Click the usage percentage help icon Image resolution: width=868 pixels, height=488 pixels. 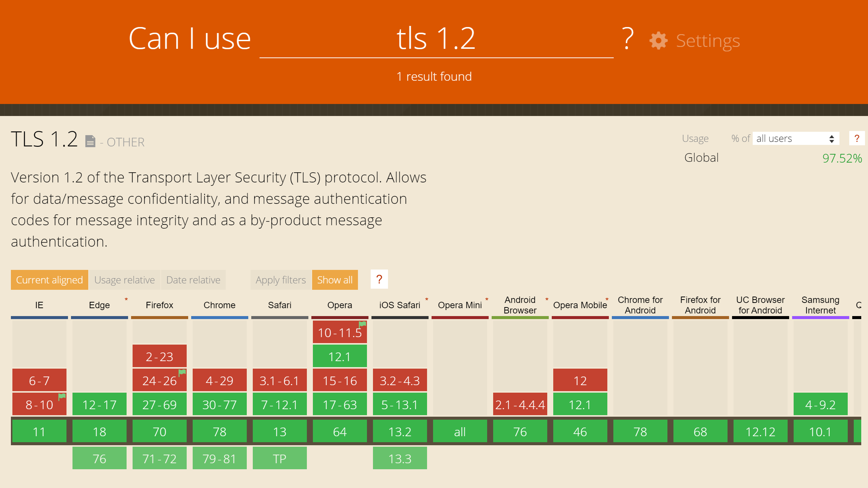[857, 138]
